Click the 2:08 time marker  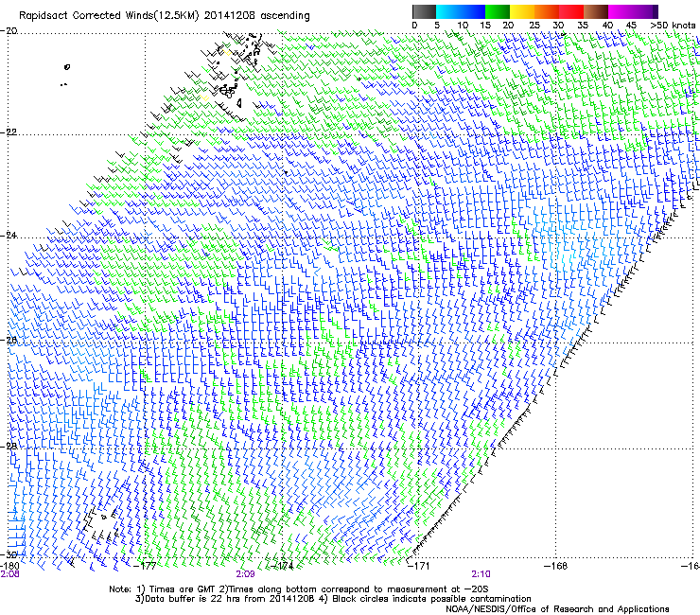[9, 574]
